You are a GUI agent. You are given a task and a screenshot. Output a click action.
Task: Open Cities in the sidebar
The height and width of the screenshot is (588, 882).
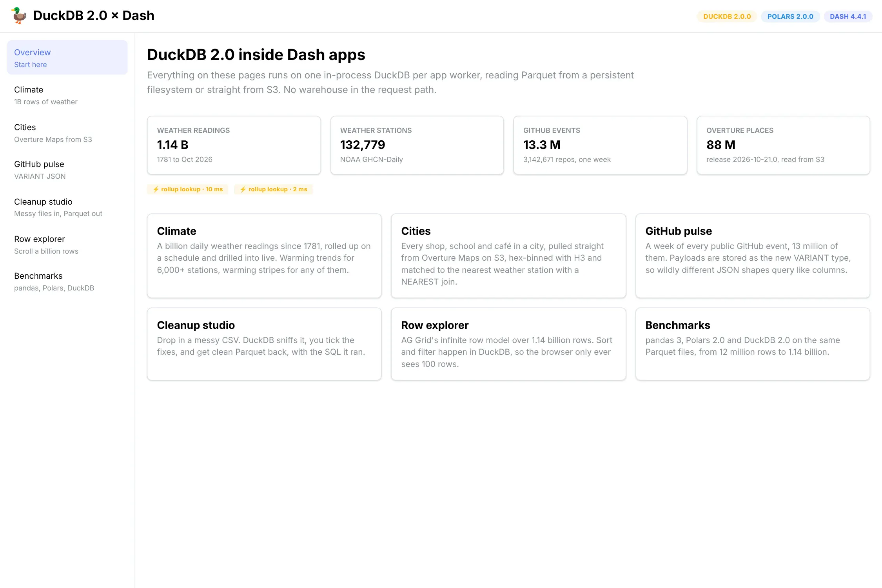(67, 133)
